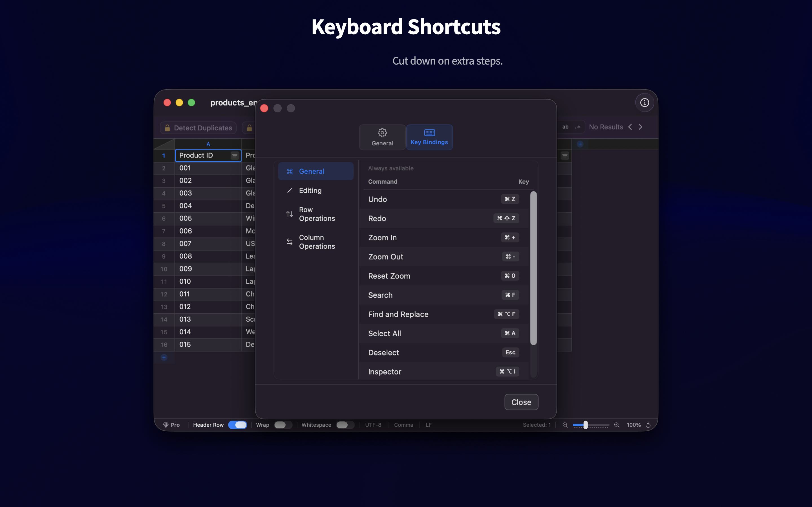
Task: Switch to the Key Bindings tab
Action: (429, 137)
